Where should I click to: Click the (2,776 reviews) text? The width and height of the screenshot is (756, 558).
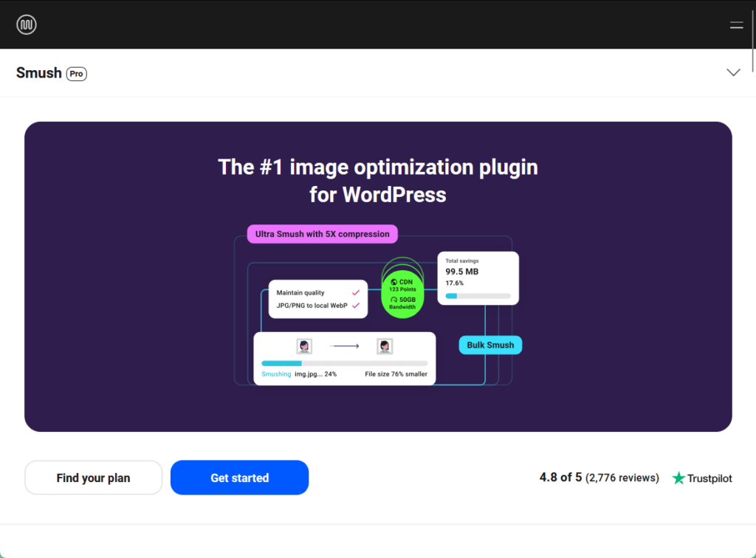(x=622, y=478)
